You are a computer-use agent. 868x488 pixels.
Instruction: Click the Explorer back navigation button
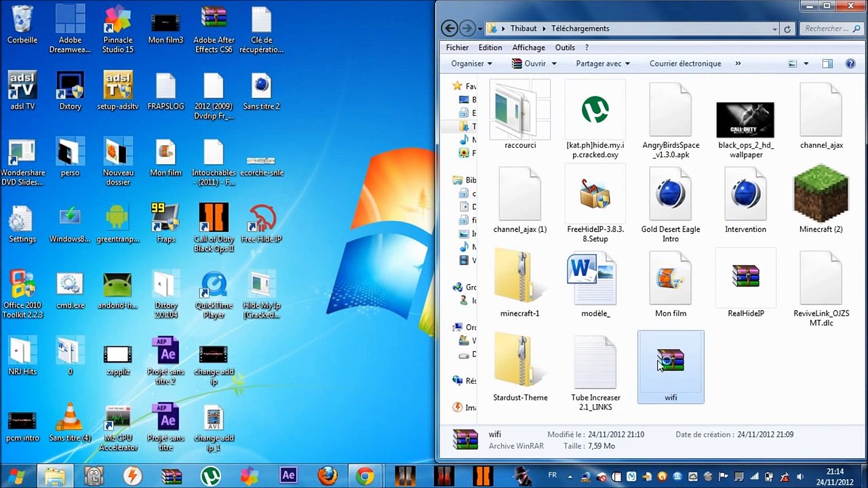[449, 28]
